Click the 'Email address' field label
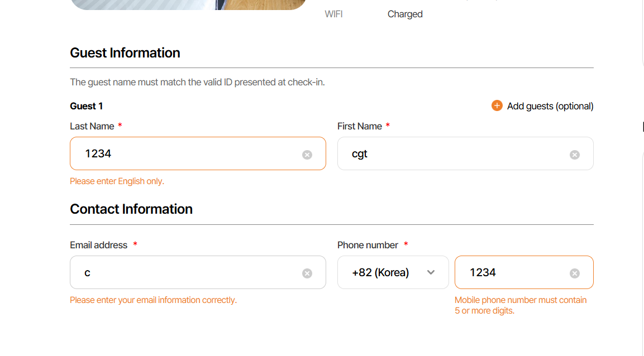 tap(98, 245)
